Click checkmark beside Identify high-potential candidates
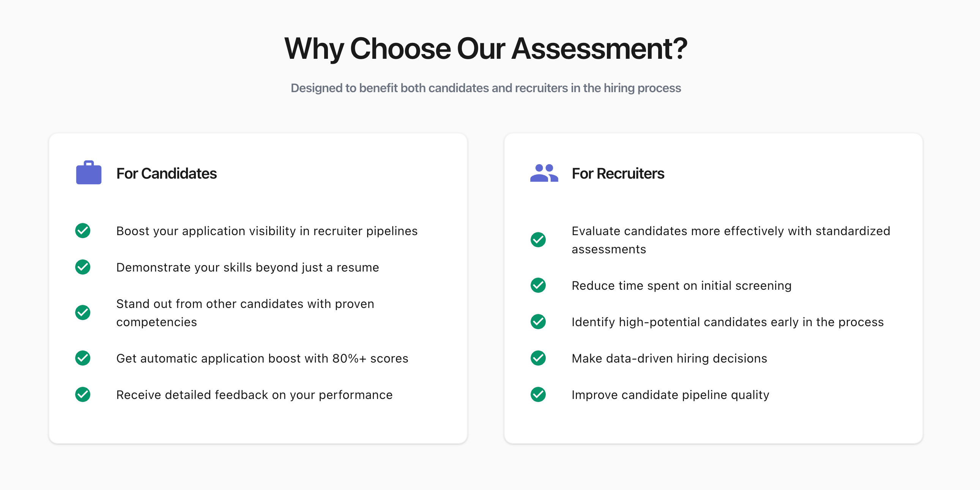 pyautogui.click(x=538, y=322)
